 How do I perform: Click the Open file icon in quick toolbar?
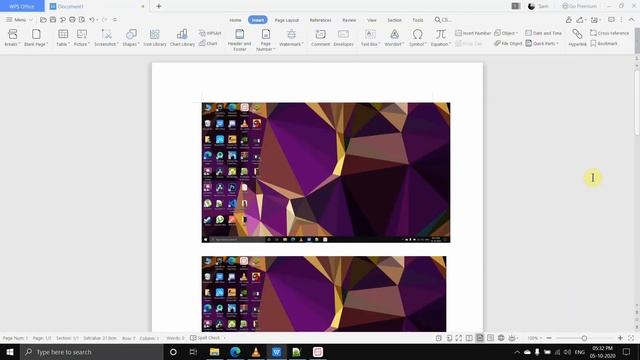[43, 20]
